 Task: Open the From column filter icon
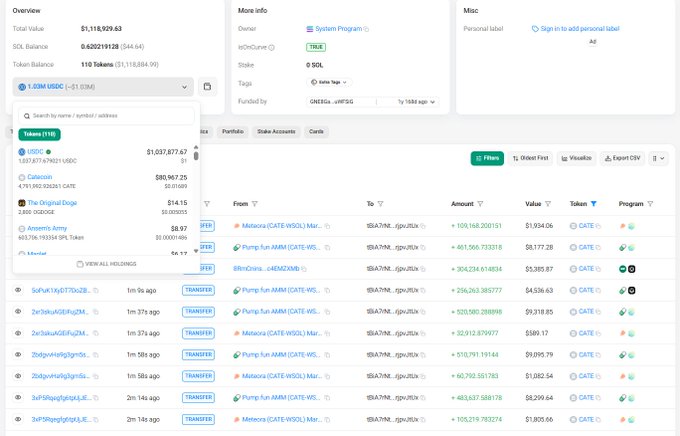coord(255,204)
